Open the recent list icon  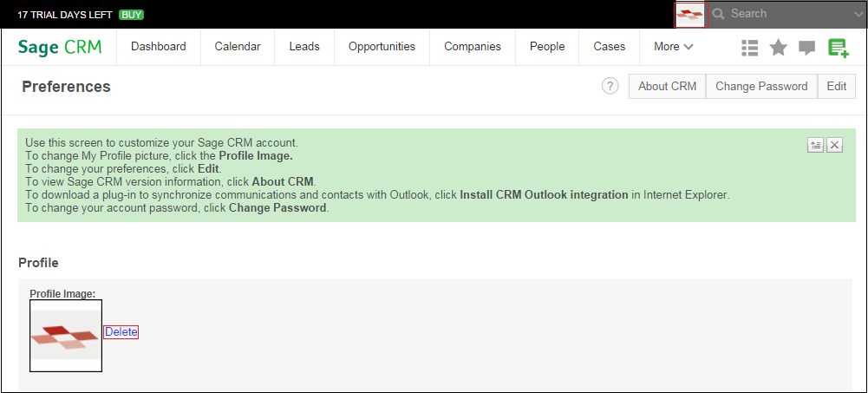pos(750,48)
